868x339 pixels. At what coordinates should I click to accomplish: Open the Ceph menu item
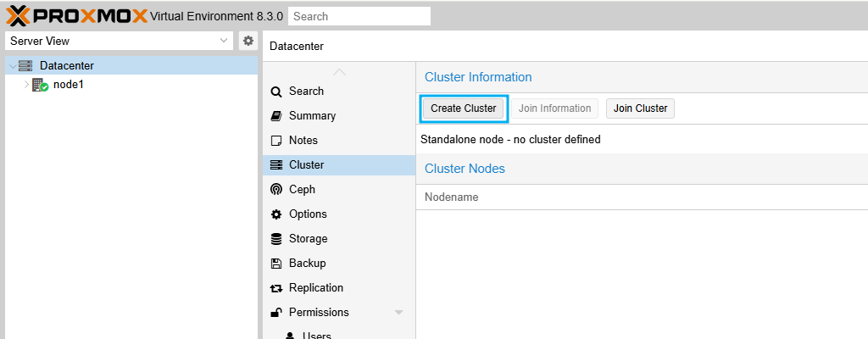(339, 190)
